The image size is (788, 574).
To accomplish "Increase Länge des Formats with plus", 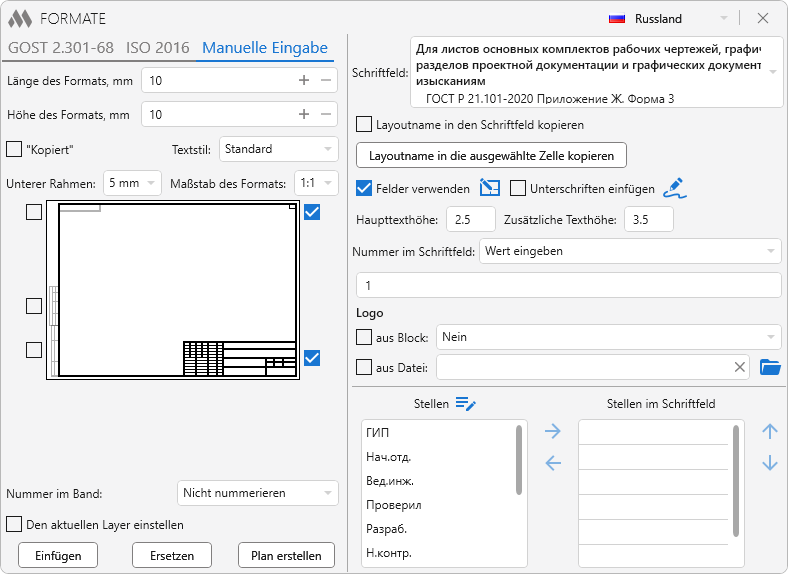I will 304,80.
